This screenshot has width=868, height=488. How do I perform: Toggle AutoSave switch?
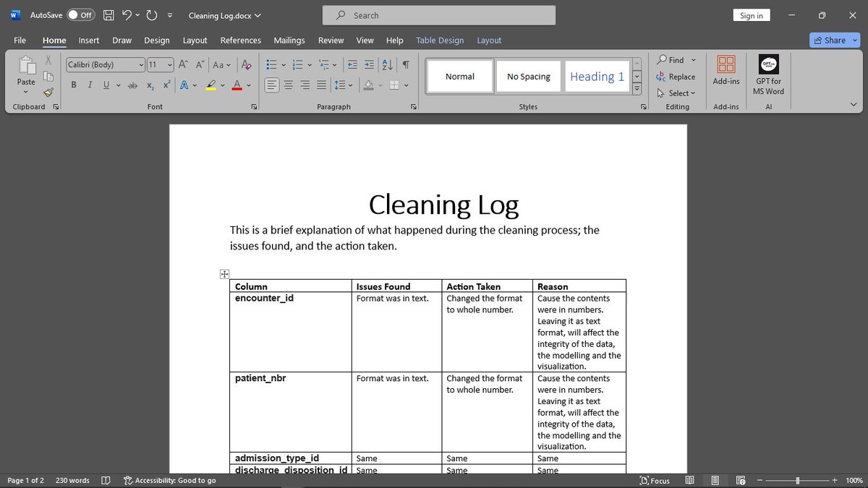coord(81,15)
